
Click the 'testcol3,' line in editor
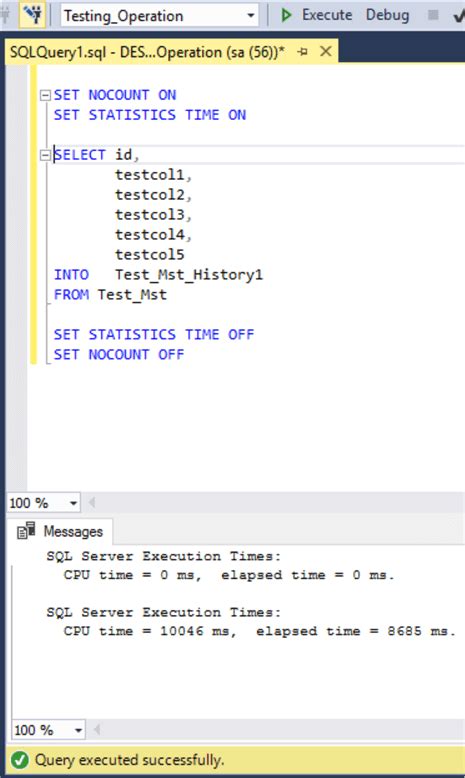click(153, 215)
